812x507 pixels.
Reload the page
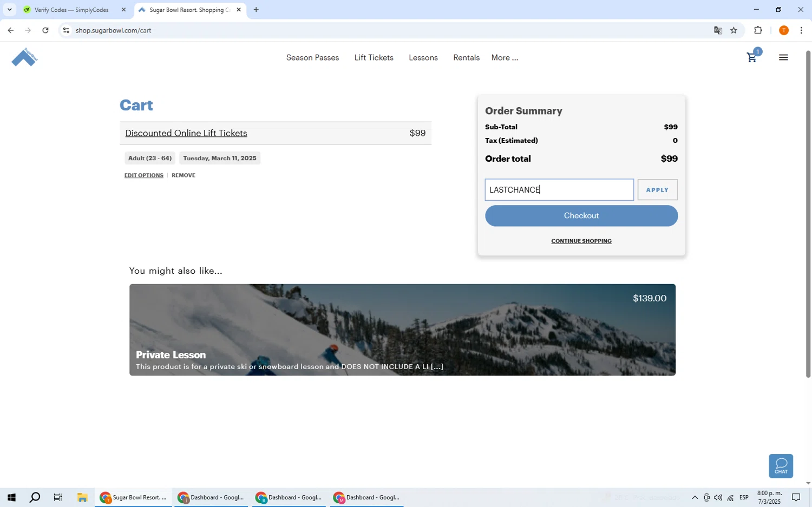point(45,30)
